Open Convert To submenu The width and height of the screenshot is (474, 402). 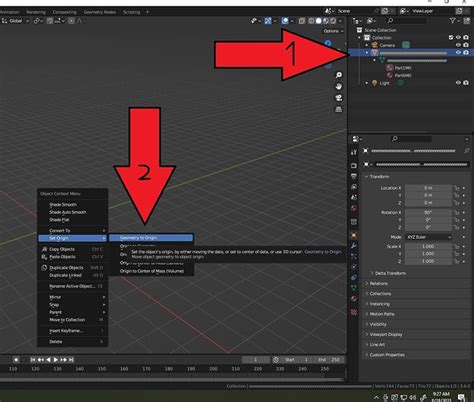pyautogui.click(x=72, y=231)
